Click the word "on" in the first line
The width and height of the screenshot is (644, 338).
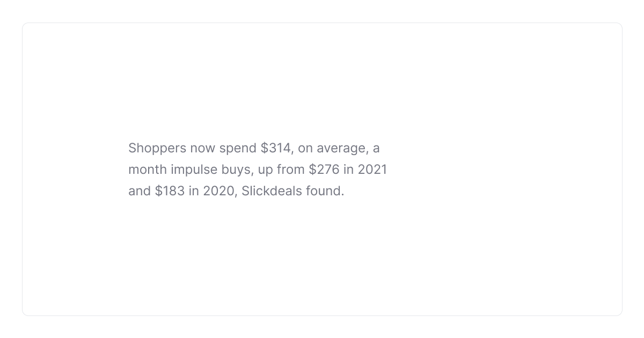(305, 148)
